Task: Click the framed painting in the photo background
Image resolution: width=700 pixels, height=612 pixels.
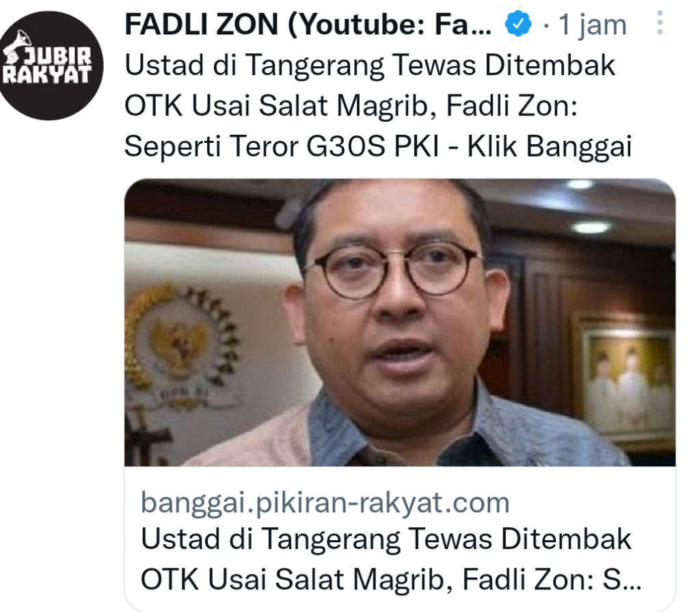Action: point(624,379)
